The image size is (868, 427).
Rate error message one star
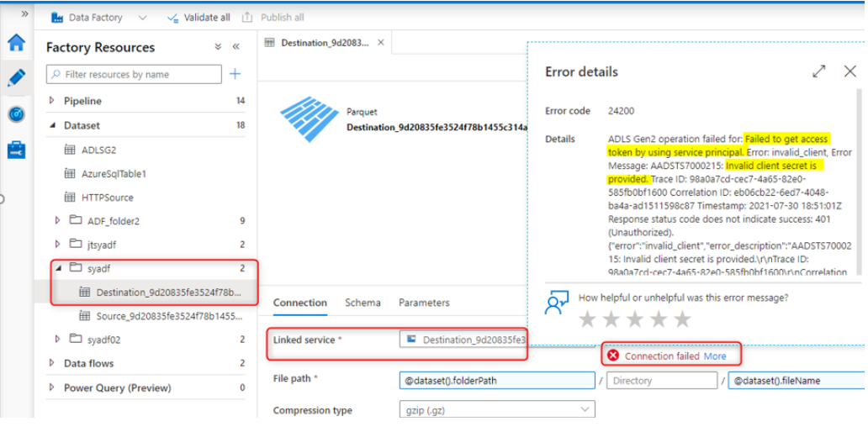(587, 319)
